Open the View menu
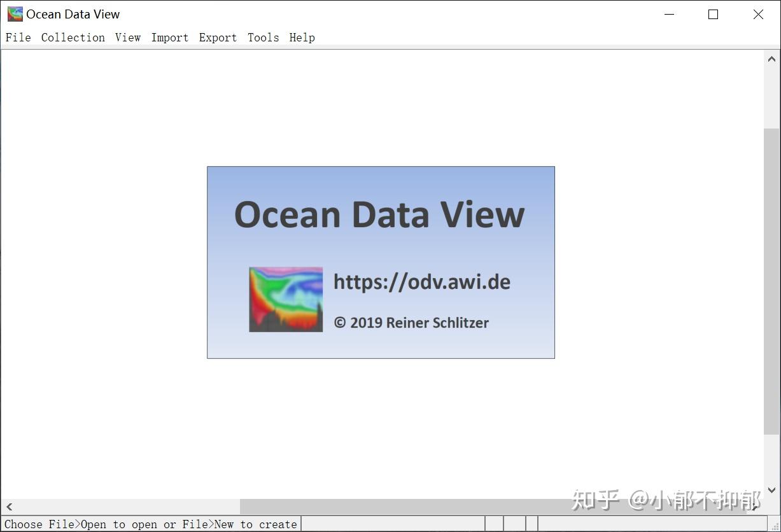This screenshot has width=781, height=532. click(x=128, y=38)
